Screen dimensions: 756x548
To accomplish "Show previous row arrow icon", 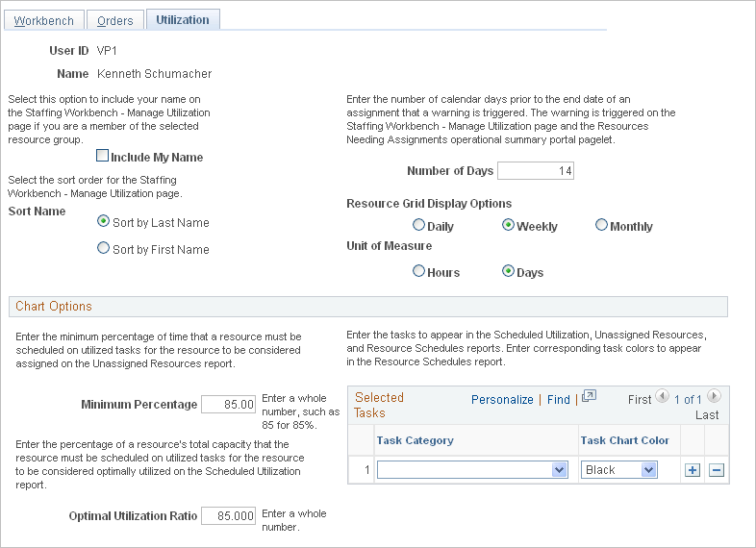I will click(x=663, y=396).
